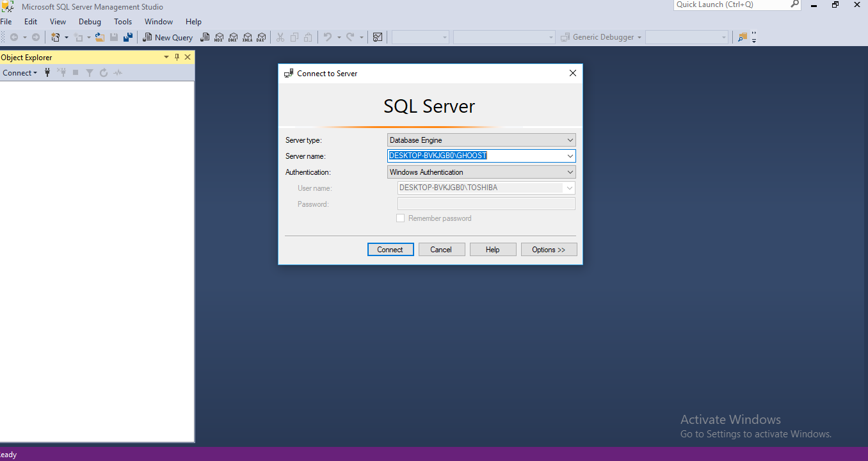This screenshot has width=868, height=461.
Task: Open the Server name dropdown list
Action: pos(569,156)
